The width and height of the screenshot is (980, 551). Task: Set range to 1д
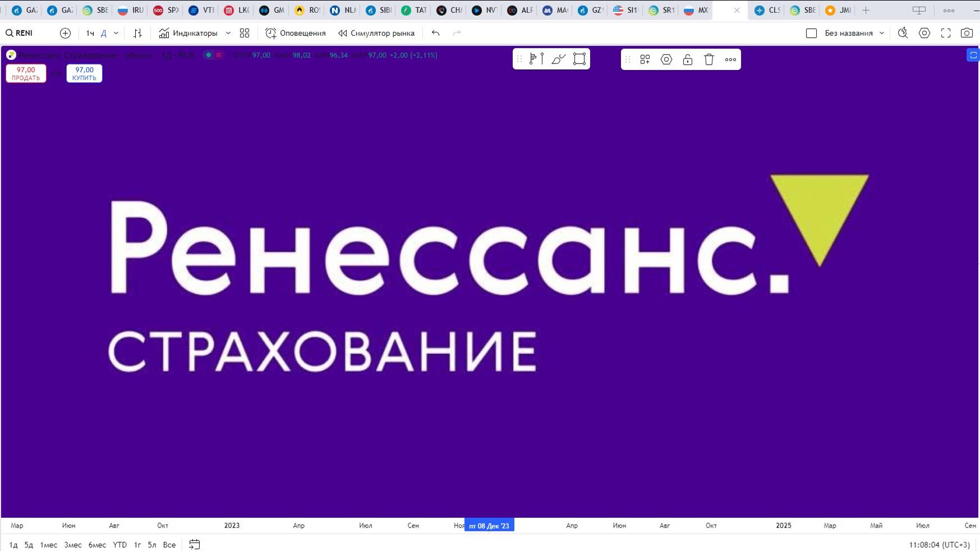pos(13,545)
